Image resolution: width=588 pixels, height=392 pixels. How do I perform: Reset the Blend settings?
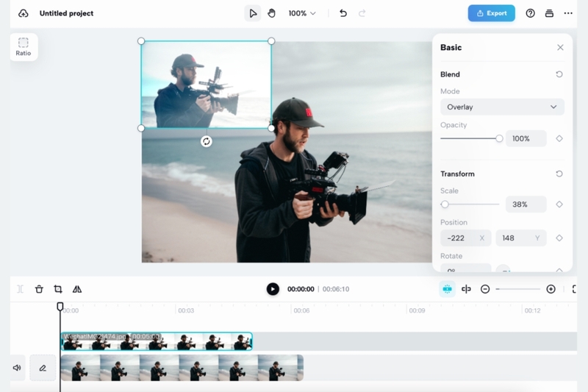click(x=559, y=74)
